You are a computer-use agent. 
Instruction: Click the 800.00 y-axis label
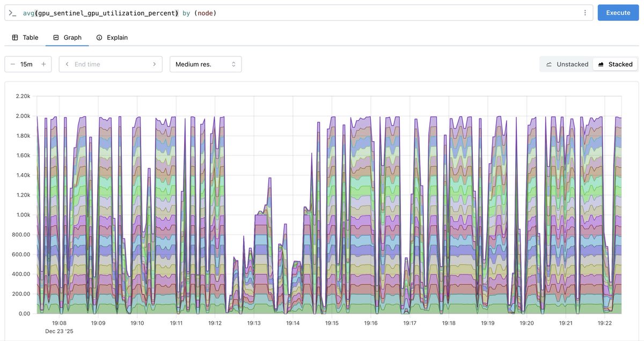click(21, 234)
